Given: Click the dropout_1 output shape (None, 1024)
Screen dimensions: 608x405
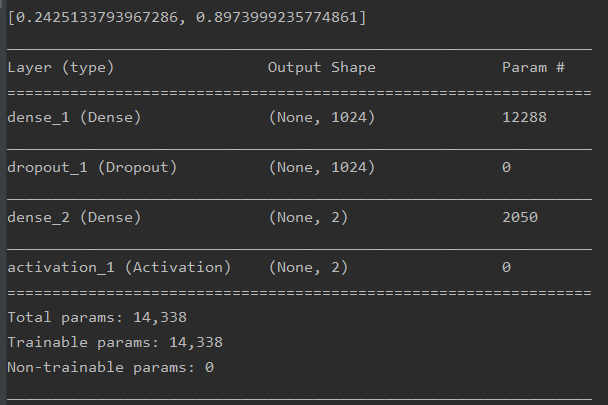Looking at the screenshot, I should pos(321,168).
